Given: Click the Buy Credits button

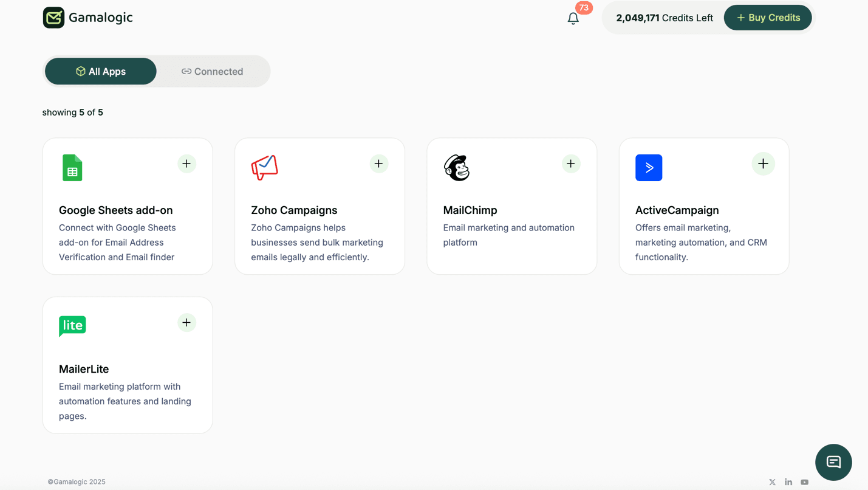Looking at the screenshot, I should (767, 18).
